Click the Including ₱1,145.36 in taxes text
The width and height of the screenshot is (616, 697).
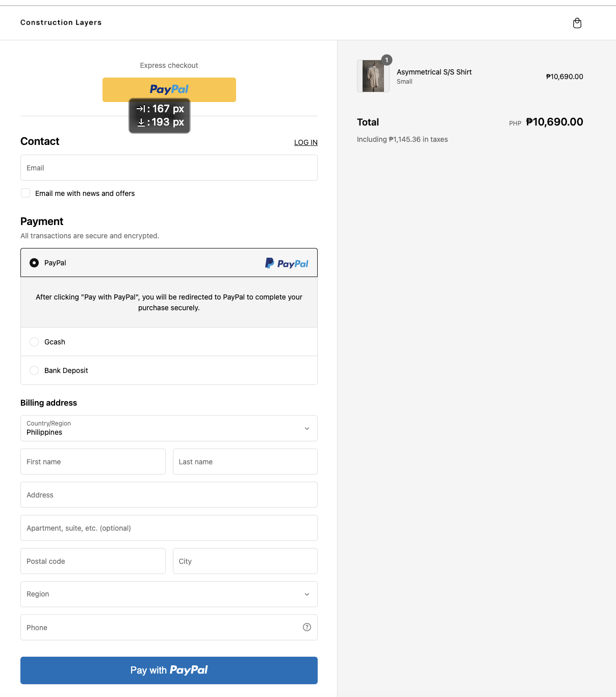[402, 139]
